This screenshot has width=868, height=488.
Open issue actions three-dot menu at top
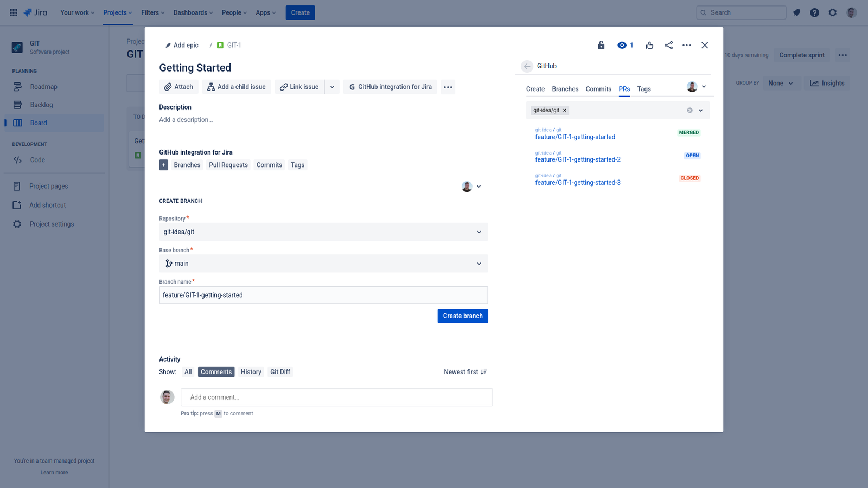[687, 45]
